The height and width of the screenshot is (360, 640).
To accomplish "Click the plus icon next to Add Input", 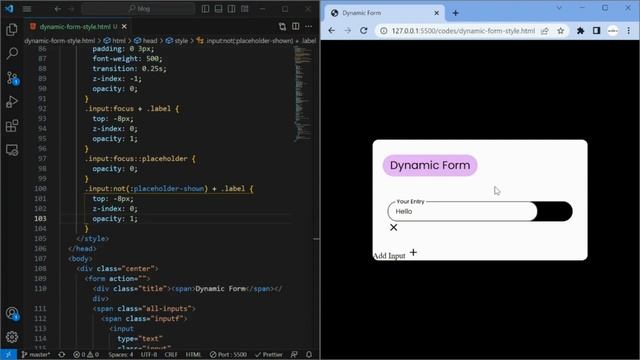I will pyautogui.click(x=413, y=253).
